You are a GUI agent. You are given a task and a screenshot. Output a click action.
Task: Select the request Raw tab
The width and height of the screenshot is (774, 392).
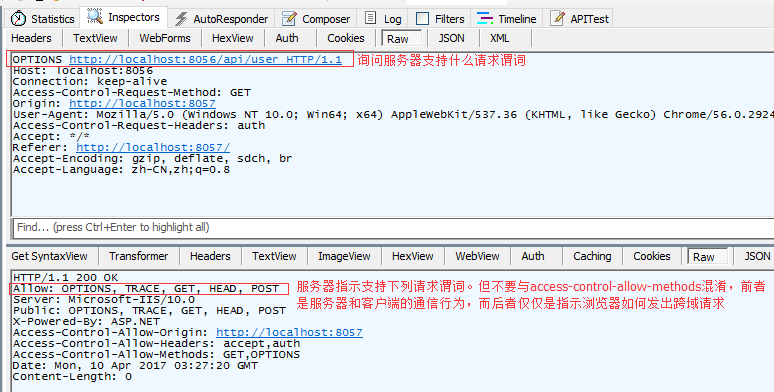pos(401,39)
